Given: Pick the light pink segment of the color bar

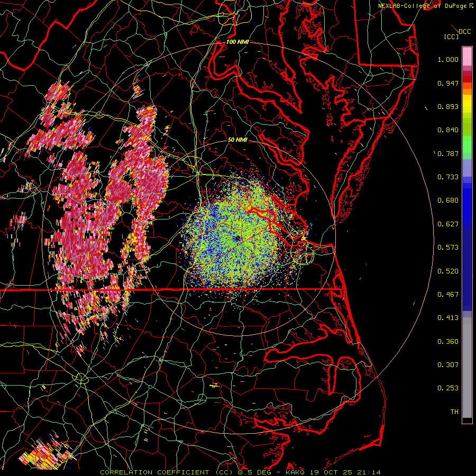Looking at the screenshot, I should tap(467, 57).
